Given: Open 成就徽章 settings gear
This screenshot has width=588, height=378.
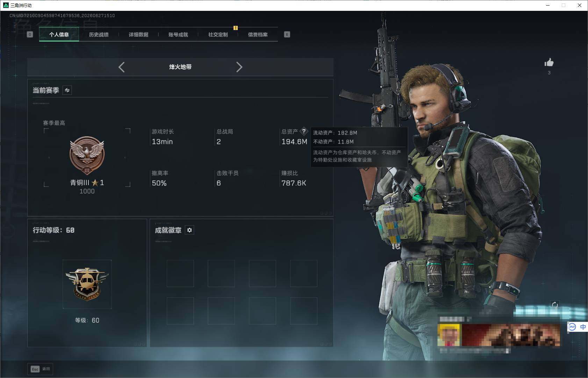Looking at the screenshot, I should tap(189, 230).
